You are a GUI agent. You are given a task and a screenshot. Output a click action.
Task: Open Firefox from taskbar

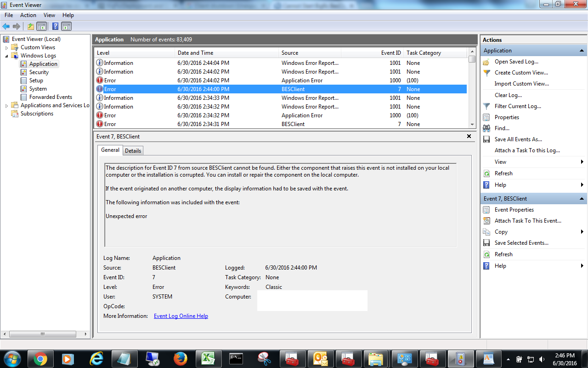click(181, 359)
